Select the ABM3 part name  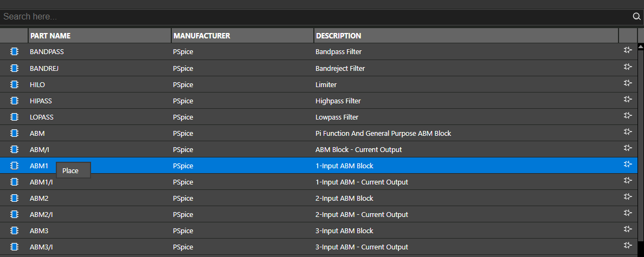click(x=40, y=231)
